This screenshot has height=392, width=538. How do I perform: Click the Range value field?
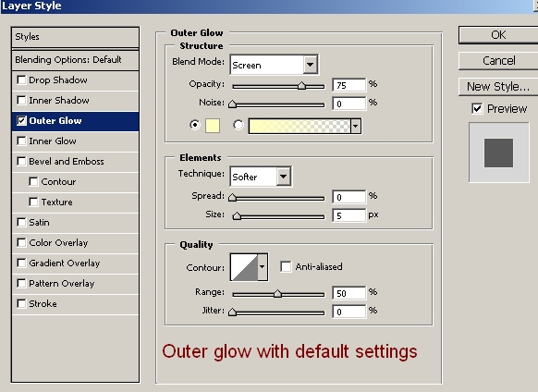pyautogui.click(x=348, y=293)
